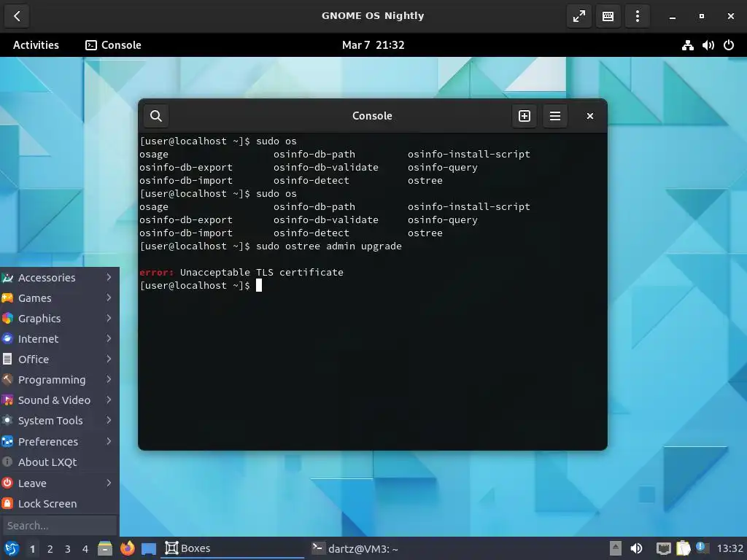
Task: Click the Search field in the LXQt menu
Action: (60, 526)
